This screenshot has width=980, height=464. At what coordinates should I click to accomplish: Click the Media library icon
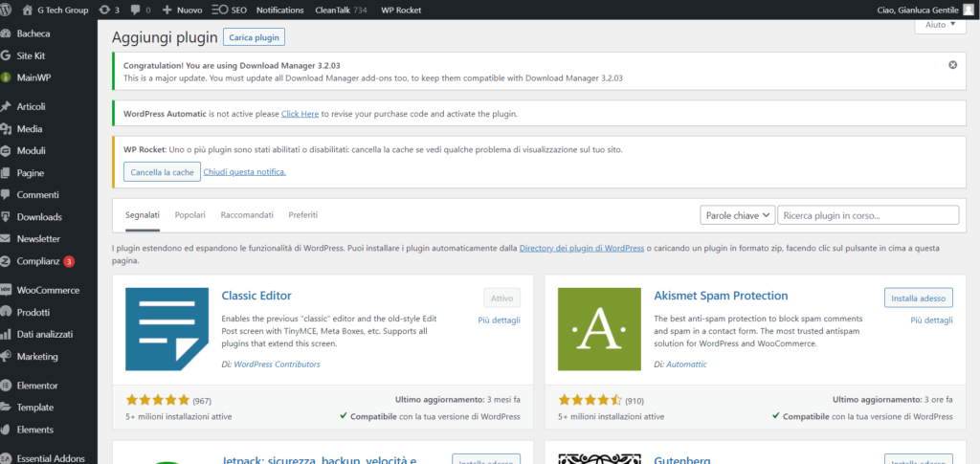click(6, 129)
